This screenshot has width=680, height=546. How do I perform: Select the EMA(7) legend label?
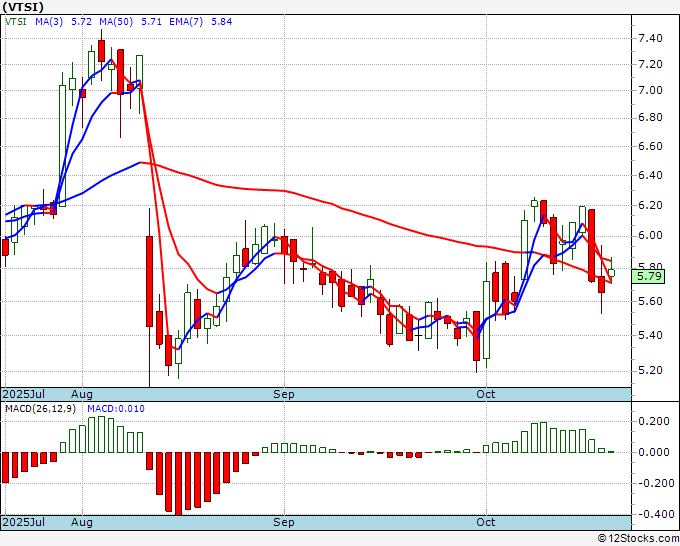[x=186, y=22]
